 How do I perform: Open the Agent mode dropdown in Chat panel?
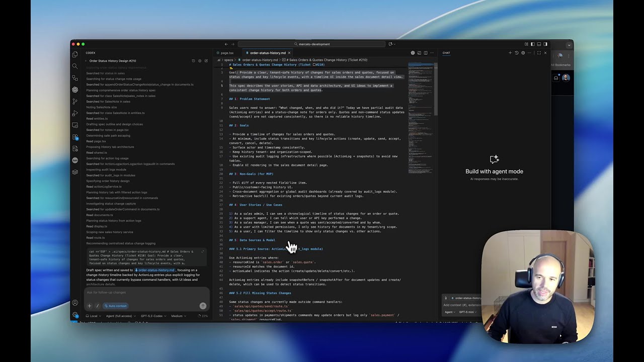[x=450, y=312]
